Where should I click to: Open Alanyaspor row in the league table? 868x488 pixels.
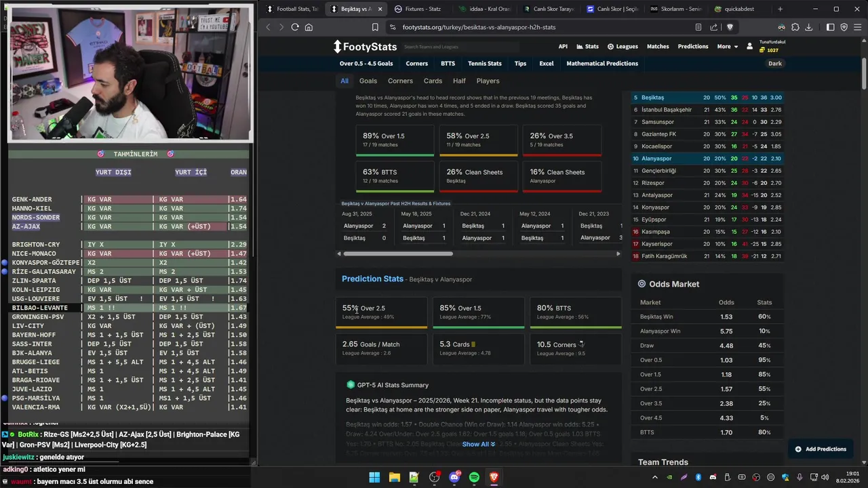point(707,159)
